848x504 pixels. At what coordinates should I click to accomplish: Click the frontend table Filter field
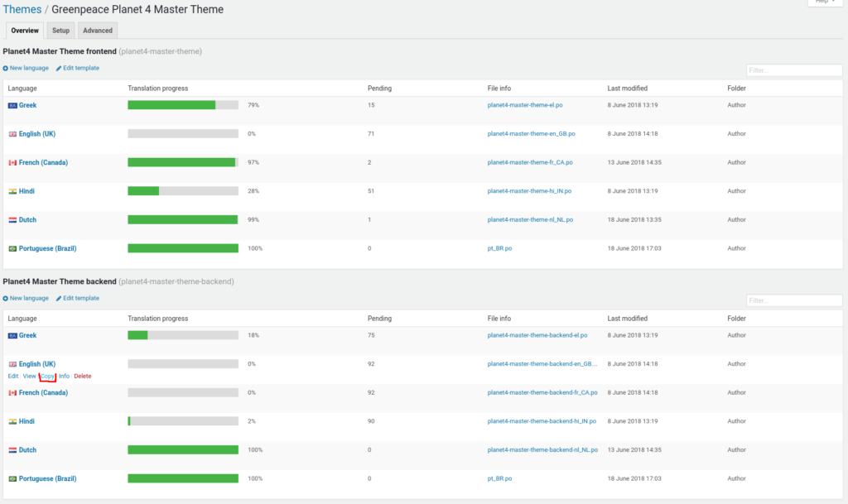(794, 70)
